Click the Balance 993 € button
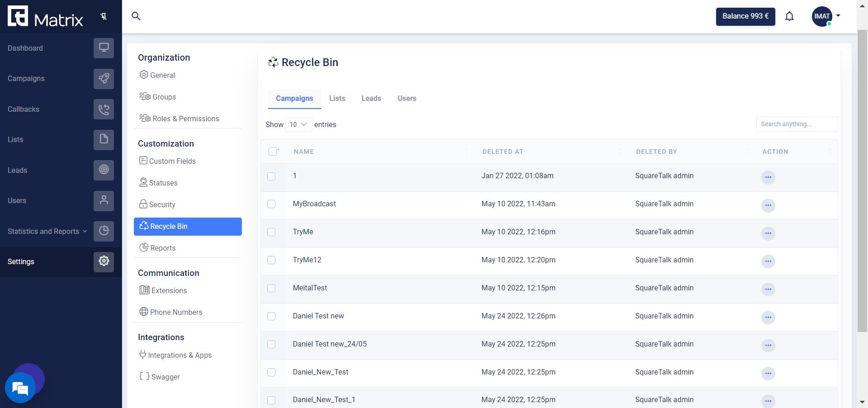868x408 pixels. tap(745, 16)
